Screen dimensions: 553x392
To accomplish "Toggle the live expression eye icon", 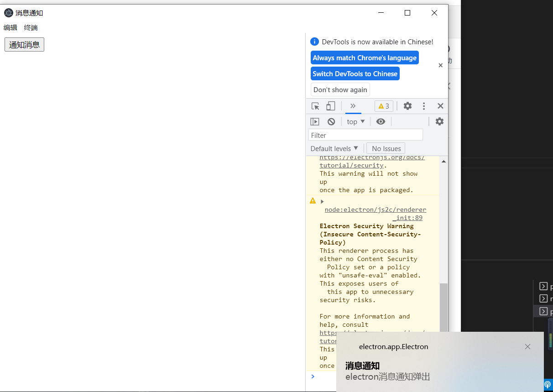I will (381, 121).
